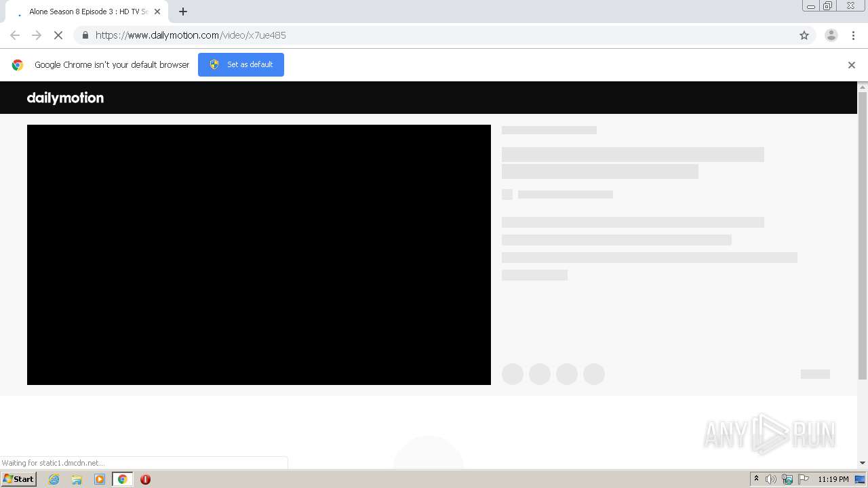Dismiss the default browser notification bar
The image size is (868, 488).
[x=852, y=65]
